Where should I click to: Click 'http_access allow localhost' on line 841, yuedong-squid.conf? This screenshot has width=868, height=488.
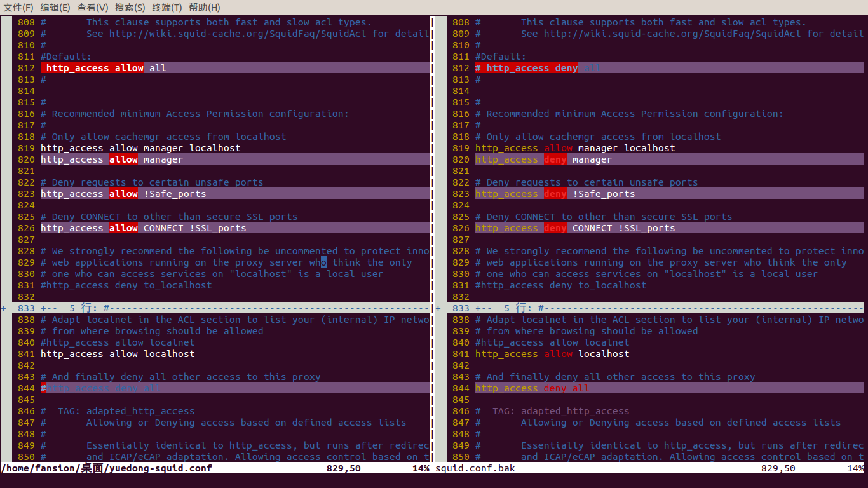(118, 354)
